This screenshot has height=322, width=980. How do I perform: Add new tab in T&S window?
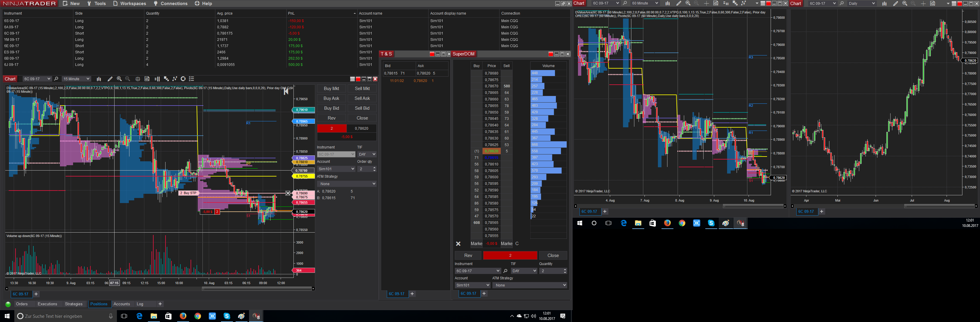click(412, 294)
